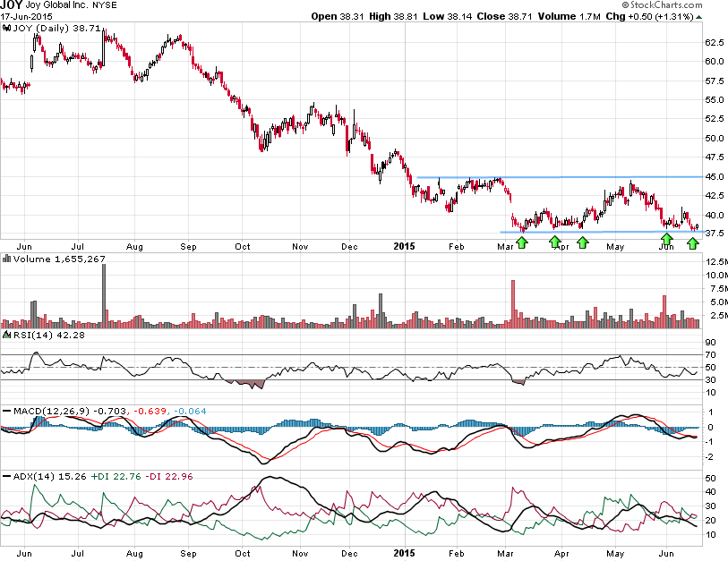This screenshot has height=561, width=728.
Task: Click the 'Open 38.31' value in header
Action: (338, 16)
